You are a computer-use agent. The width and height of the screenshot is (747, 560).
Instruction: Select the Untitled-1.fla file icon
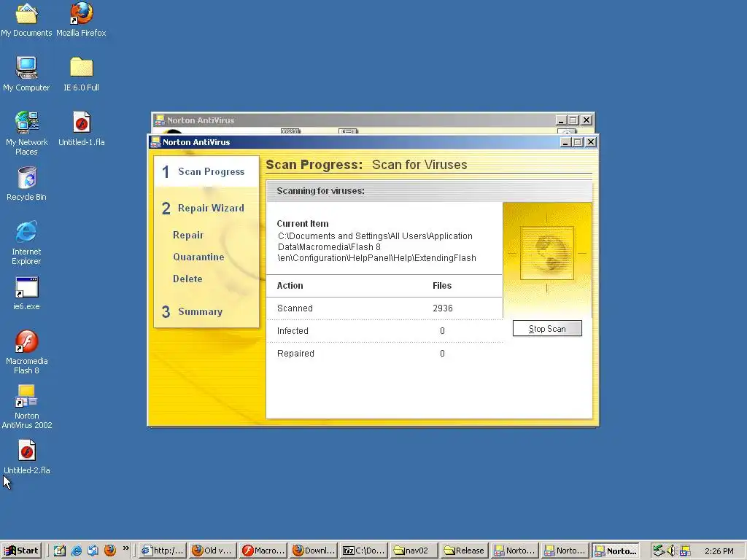click(x=82, y=128)
